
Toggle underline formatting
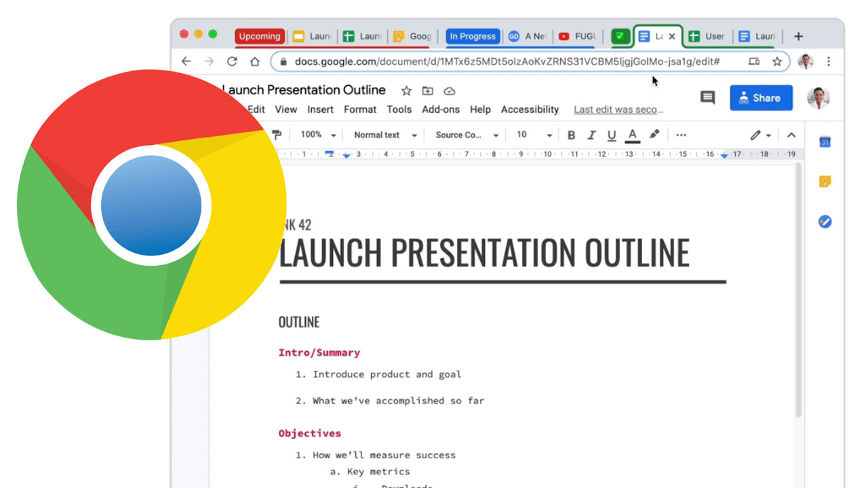click(x=612, y=135)
